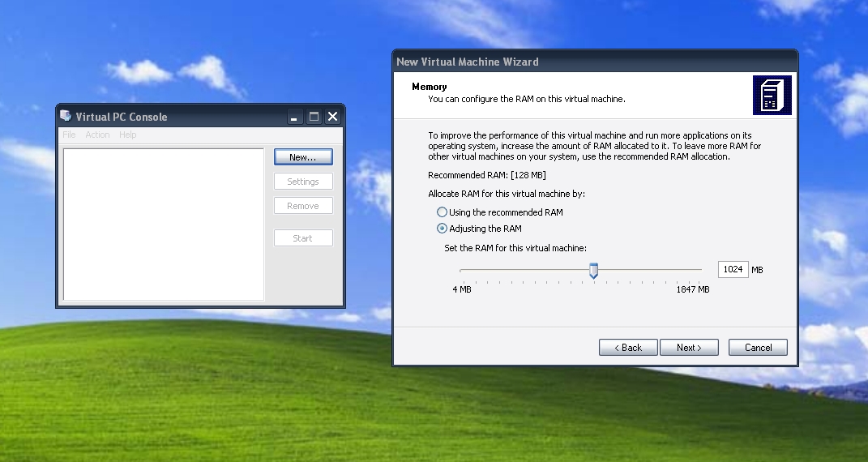Open the File menu in Virtual PC Console
Screen dimensions: 868x462
69,135
